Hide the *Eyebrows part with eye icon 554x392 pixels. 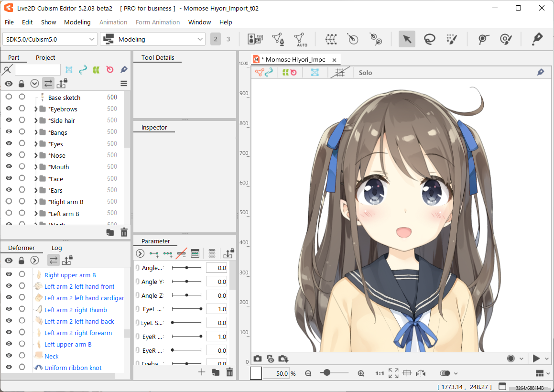pos(9,109)
